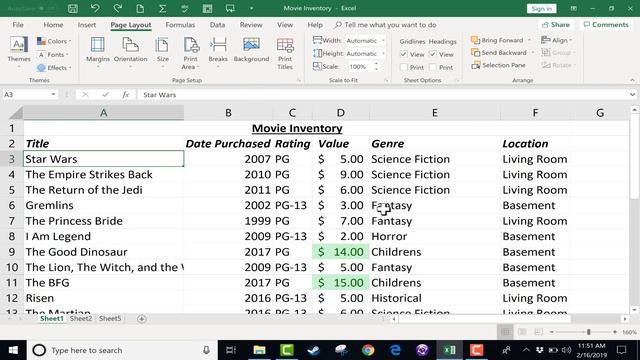Expand the theme Colors dropdown

point(54,41)
